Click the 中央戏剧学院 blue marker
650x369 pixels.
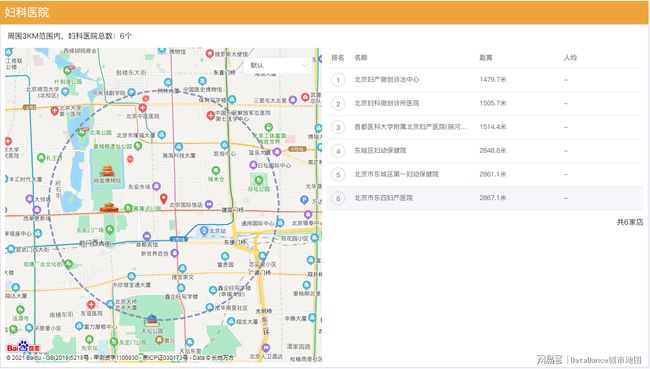click(131, 92)
